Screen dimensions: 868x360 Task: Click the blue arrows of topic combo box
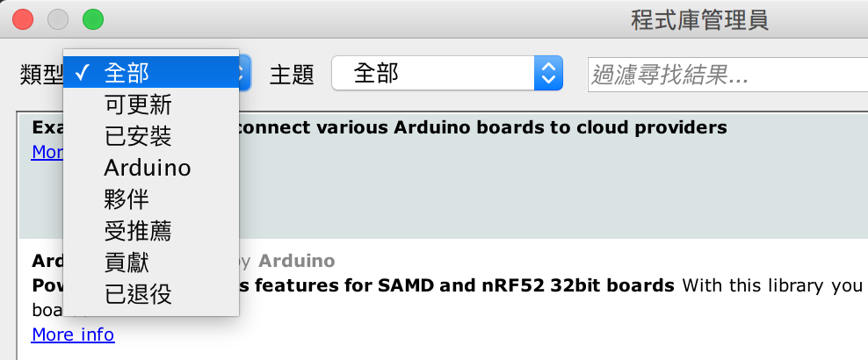(x=548, y=74)
